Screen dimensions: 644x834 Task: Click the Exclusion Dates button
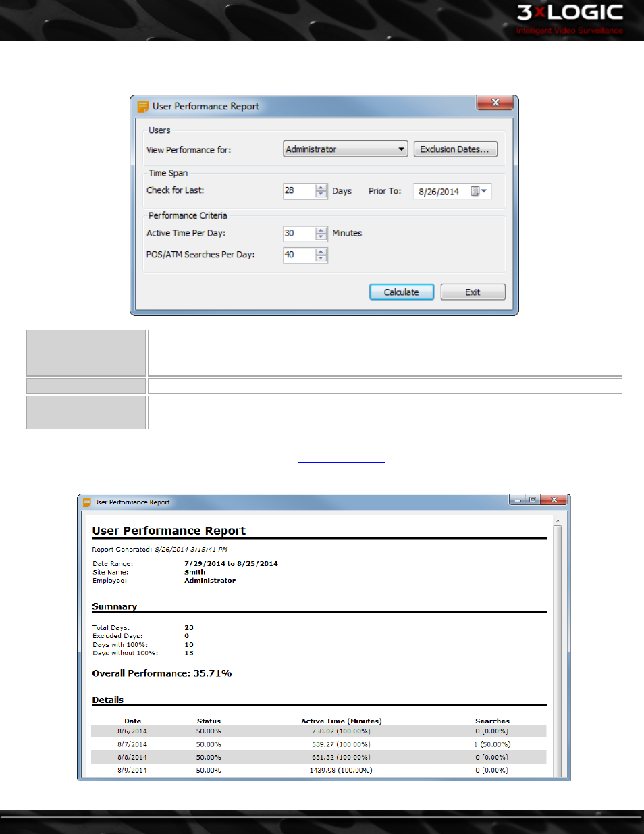tap(455, 149)
